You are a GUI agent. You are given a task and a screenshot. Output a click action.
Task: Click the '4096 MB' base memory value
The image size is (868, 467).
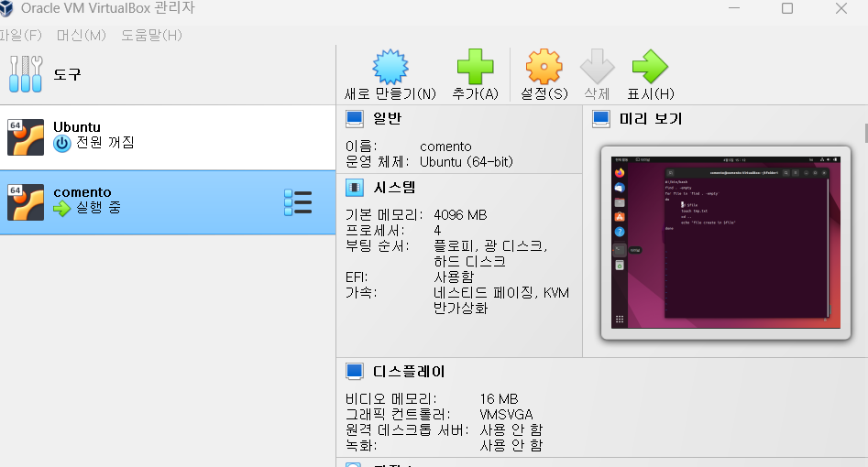pos(460,214)
